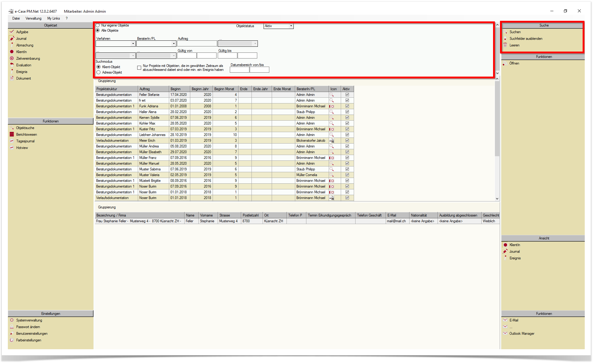Enable the Nur Projekte mit Objekten checkbox
This screenshot has height=364, width=595.
tap(139, 68)
